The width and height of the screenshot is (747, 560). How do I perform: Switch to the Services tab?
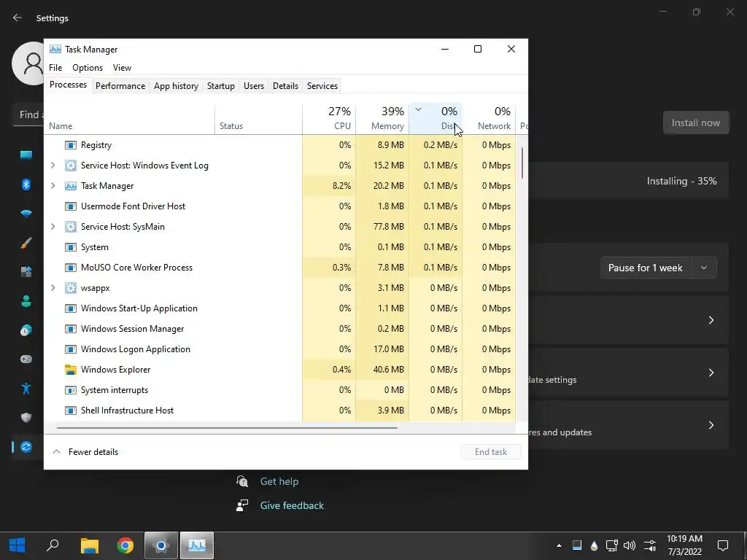point(322,86)
